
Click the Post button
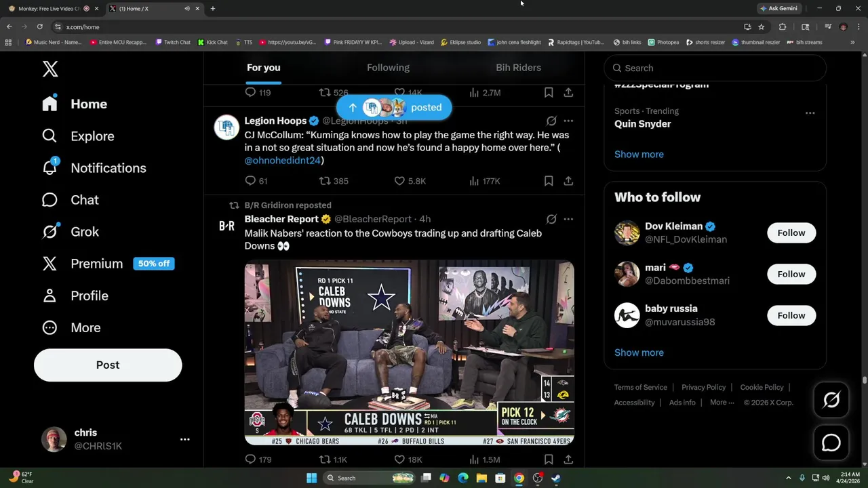108,365
